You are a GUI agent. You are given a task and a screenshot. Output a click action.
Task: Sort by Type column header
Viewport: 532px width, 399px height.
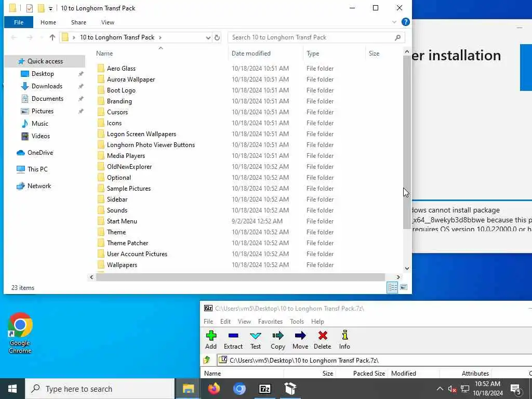(312, 54)
